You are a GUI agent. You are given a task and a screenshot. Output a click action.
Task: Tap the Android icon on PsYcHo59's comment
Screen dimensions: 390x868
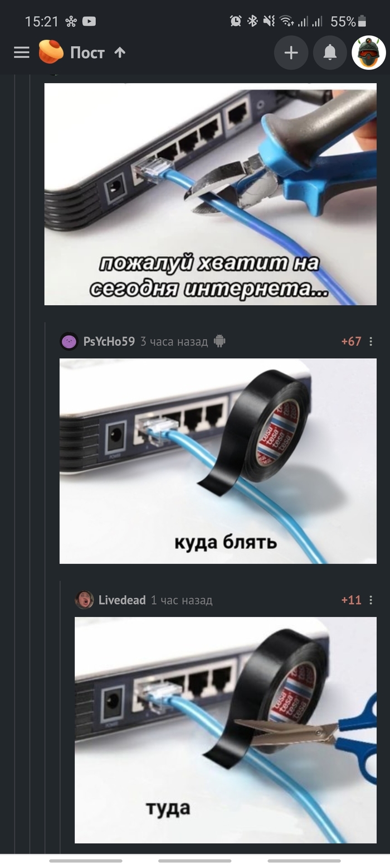point(220,341)
